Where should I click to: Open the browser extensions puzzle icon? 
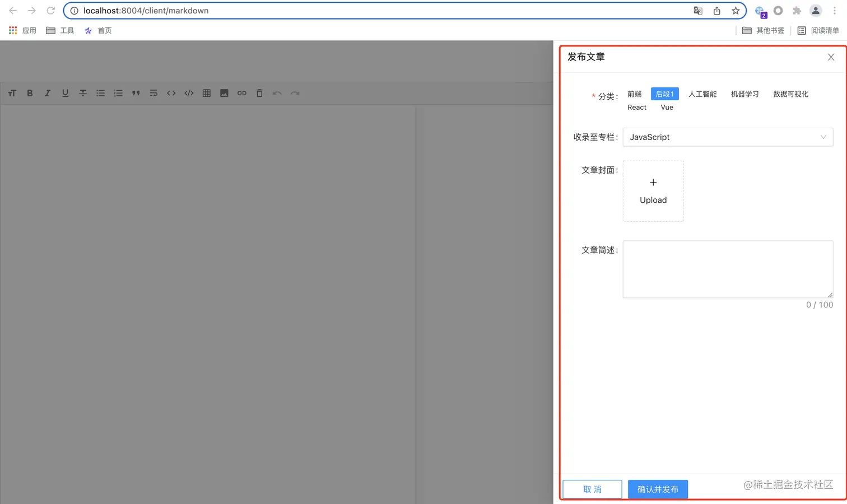pyautogui.click(x=797, y=11)
